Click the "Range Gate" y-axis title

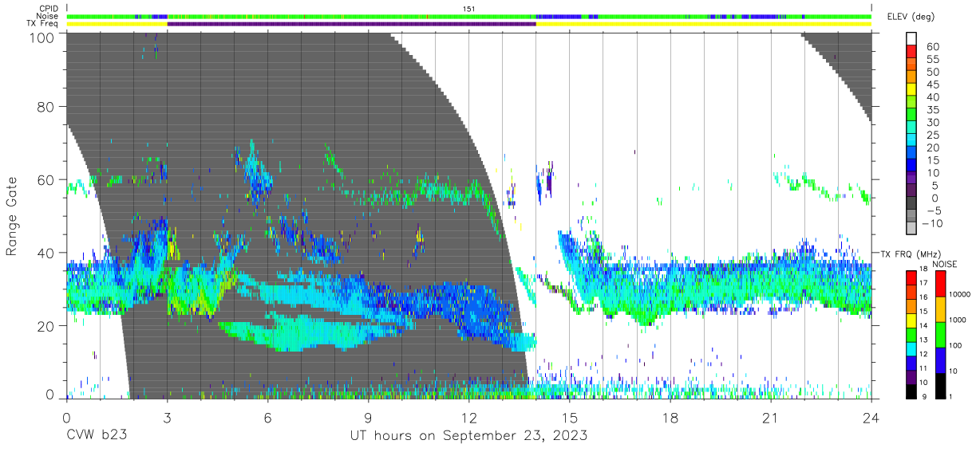(x=12, y=215)
